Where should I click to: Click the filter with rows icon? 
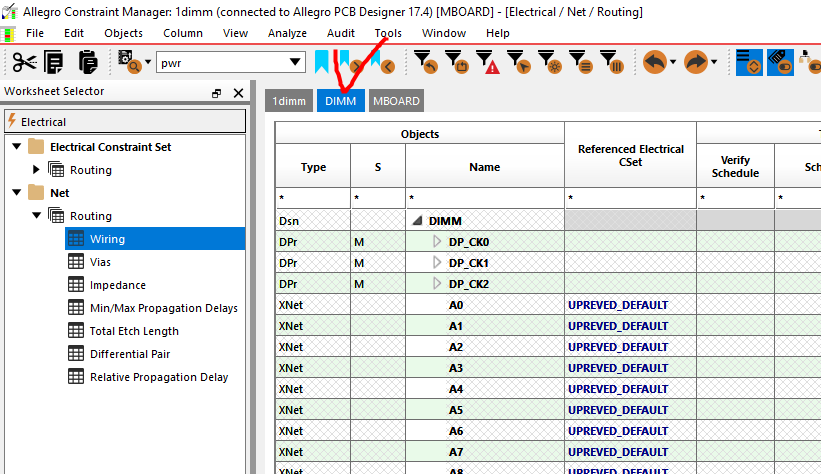coord(580,62)
